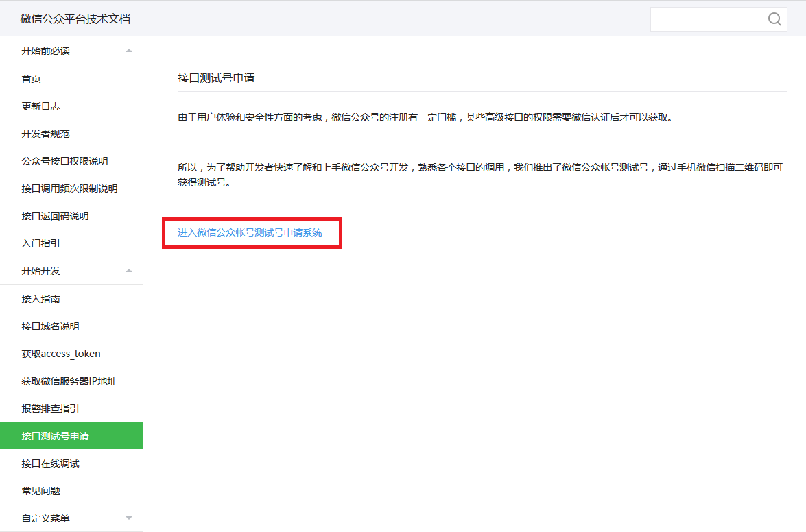
Task: Click the 进入微信公众帐号测试号申请系统 link
Action: tap(250, 232)
